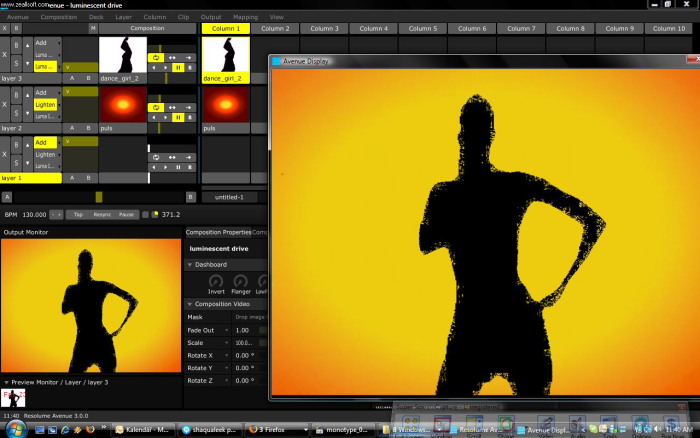Collapse the Dashboard section

point(190,265)
